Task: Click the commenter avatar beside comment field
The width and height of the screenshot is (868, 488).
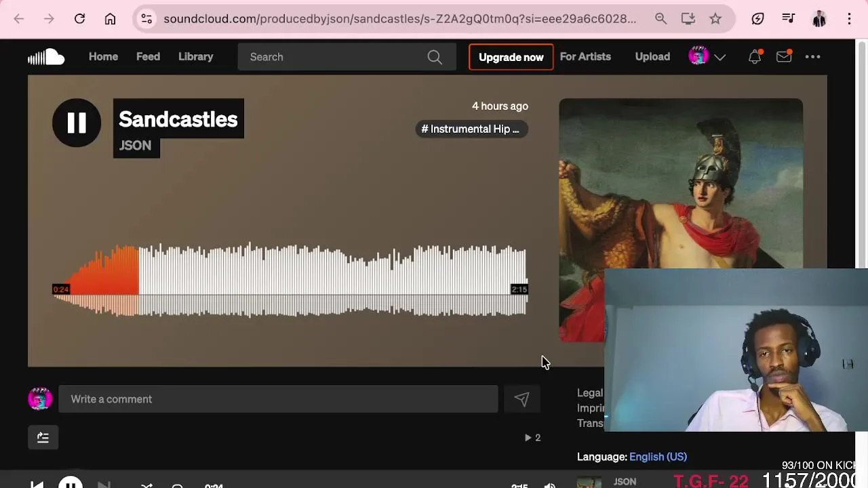Action: 40,399
